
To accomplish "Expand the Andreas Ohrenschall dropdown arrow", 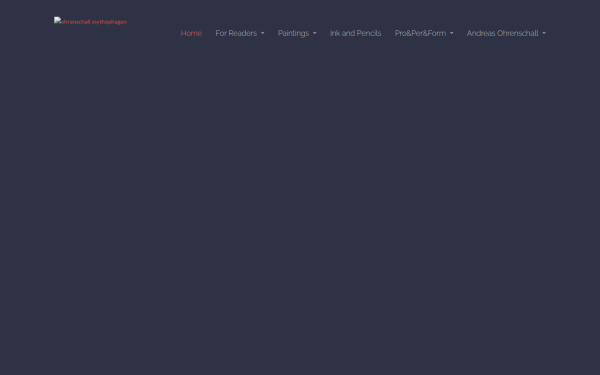I will [x=544, y=33].
